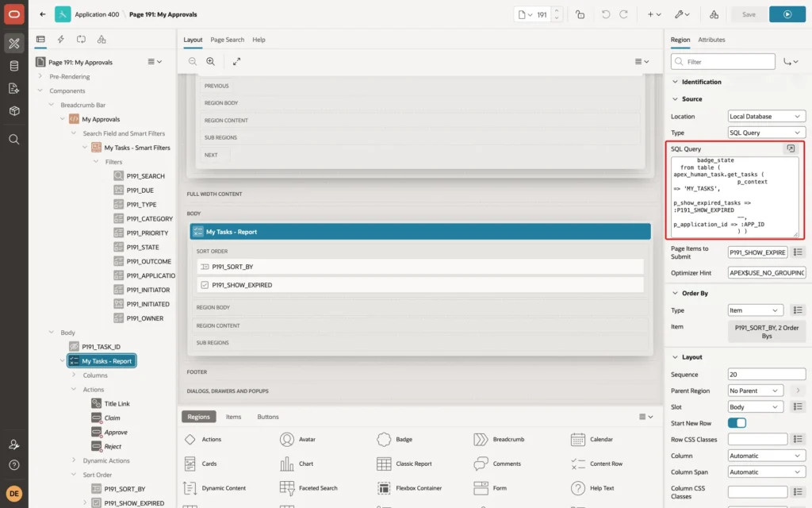Screen dimensions: 812x508
Task: Click the page lock icon in top toolbar
Action: point(580,14)
